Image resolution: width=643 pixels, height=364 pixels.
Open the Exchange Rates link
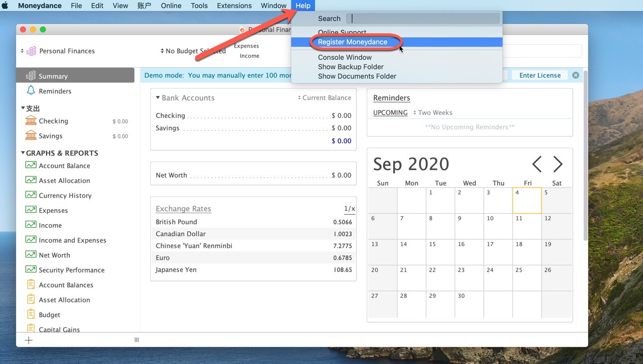pyautogui.click(x=183, y=209)
